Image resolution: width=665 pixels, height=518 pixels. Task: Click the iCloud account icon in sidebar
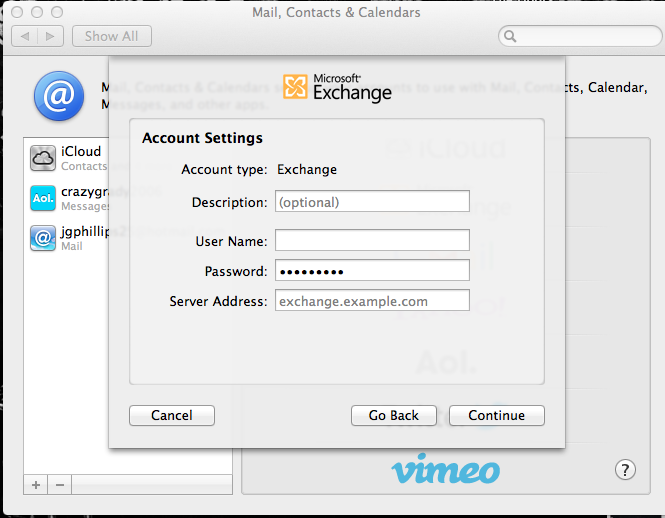click(x=43, y=158)
